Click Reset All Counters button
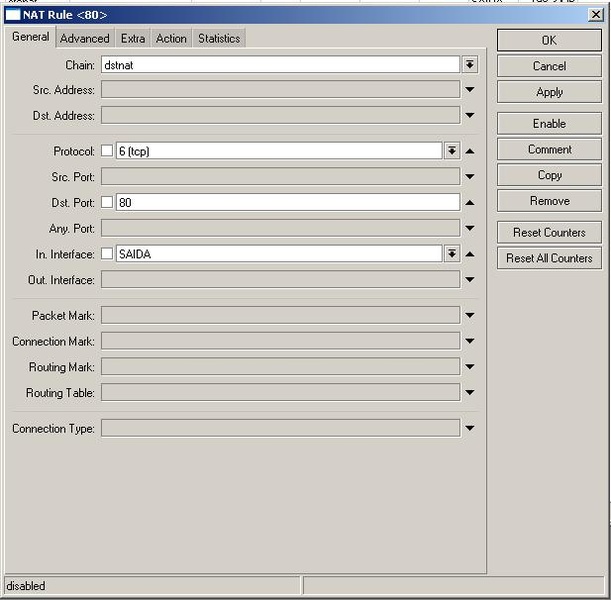611x600 pixels. (549, 258)
